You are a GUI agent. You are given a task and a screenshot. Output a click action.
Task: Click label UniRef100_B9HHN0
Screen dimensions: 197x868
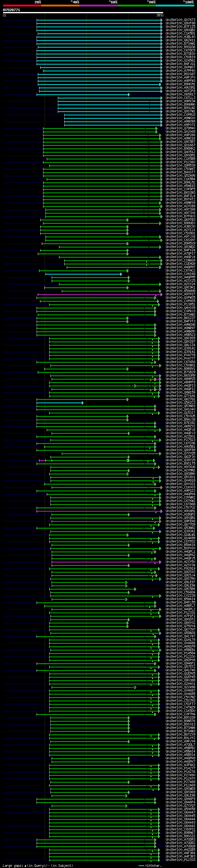click(x=180, y=105)
